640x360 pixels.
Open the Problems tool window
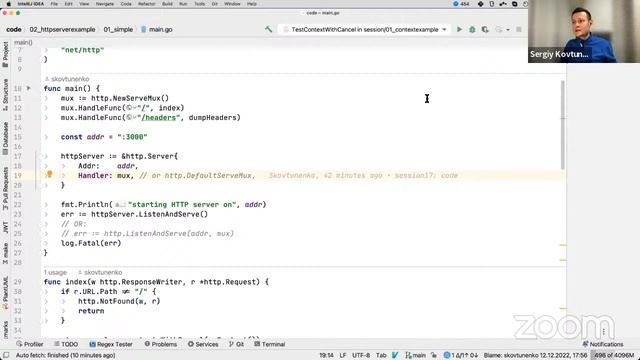(161, 344)
